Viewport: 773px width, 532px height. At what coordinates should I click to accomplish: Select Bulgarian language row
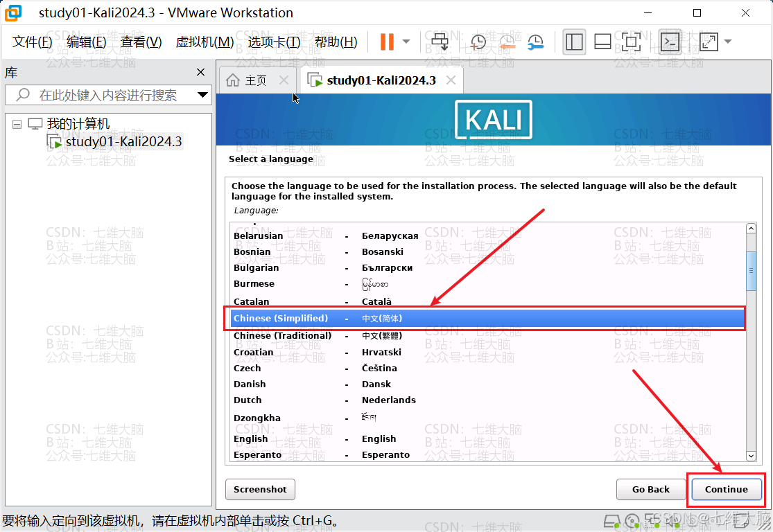487,268
